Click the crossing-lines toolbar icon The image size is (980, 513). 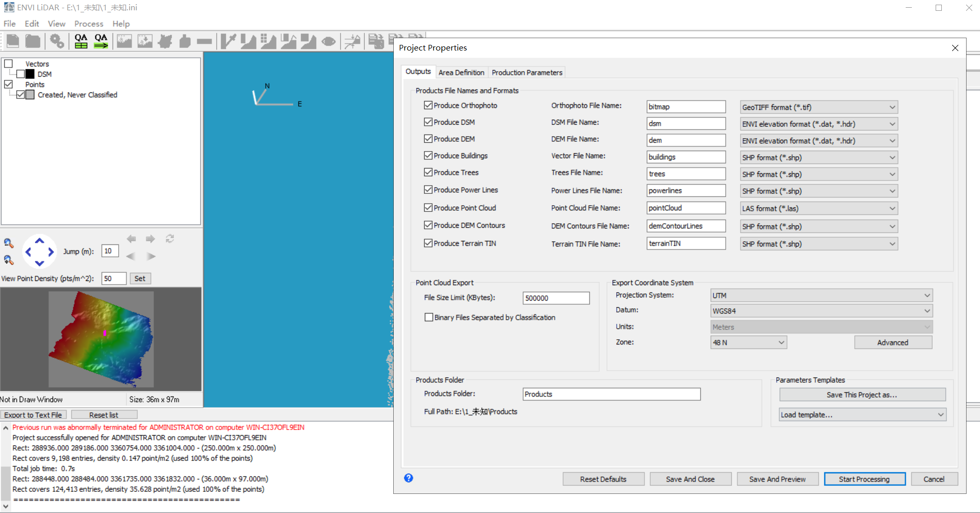tap(352, 41)
